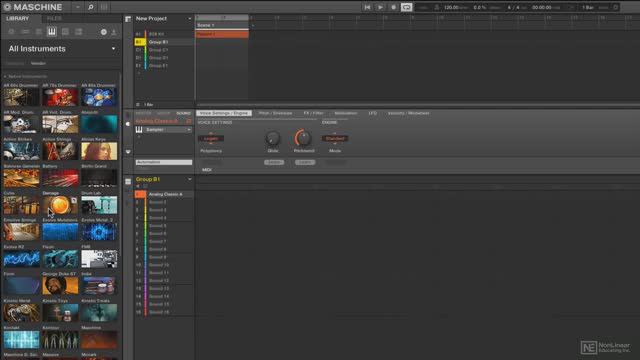Switch to the LIBRARY tab
640x360 pixels.
[x=17, y=18]
